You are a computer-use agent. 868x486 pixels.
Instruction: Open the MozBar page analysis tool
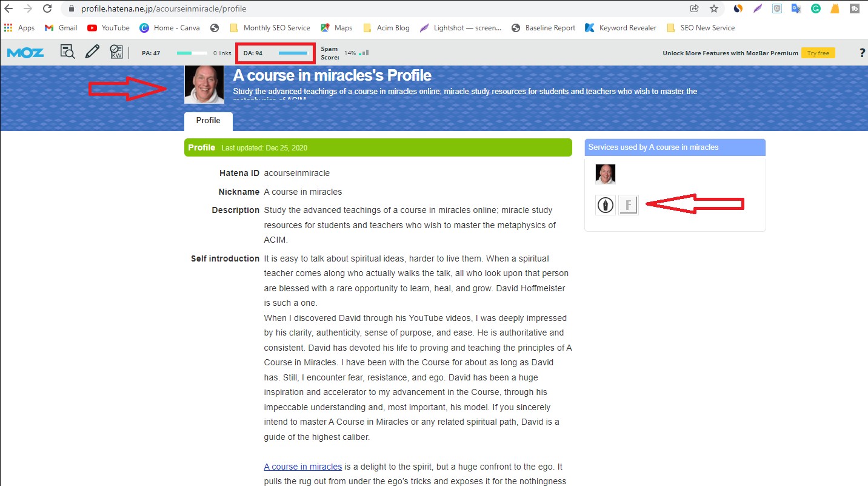(x=67, y=52)
